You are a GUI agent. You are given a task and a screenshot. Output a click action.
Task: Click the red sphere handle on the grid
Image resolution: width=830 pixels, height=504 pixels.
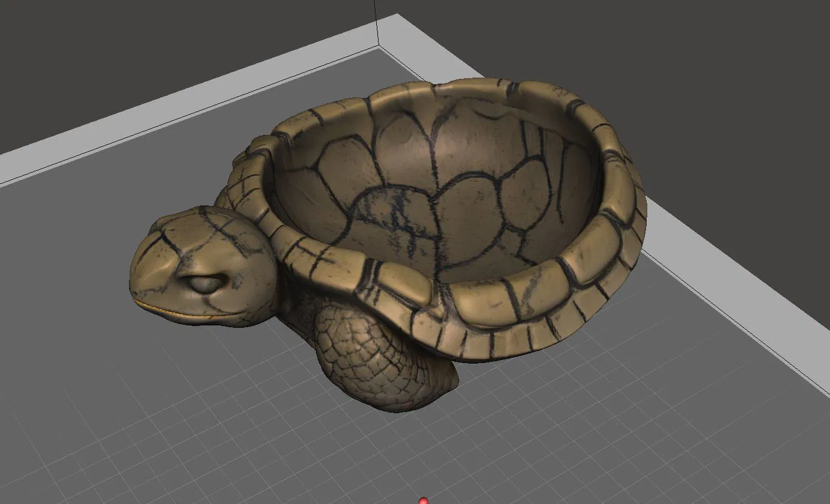[x=423, y=500]
